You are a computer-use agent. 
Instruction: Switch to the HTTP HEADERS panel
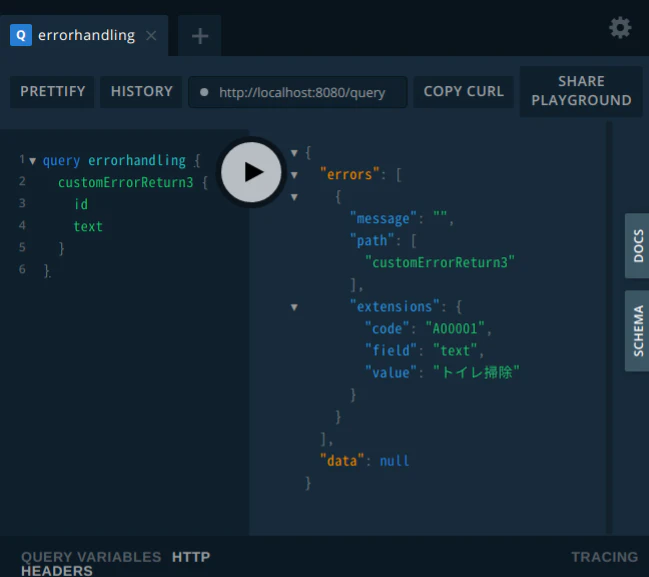116,564
